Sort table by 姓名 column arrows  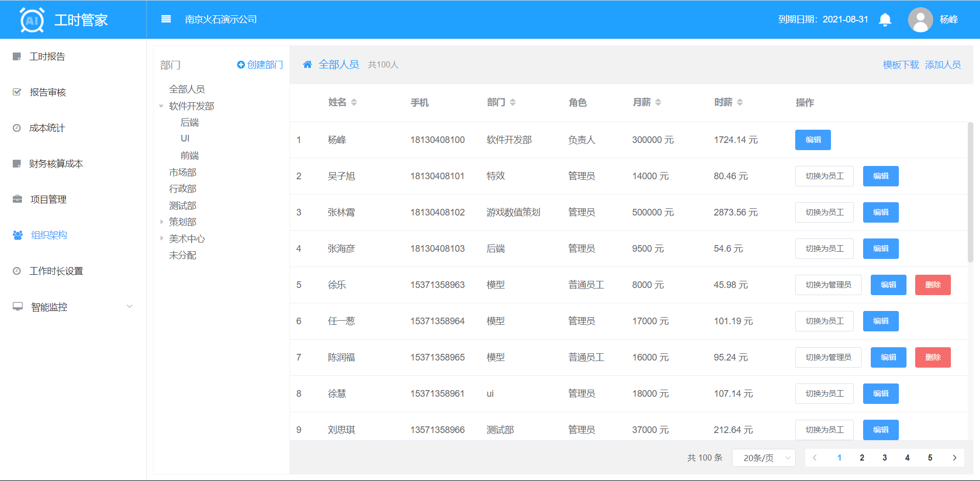pos(354,103)
